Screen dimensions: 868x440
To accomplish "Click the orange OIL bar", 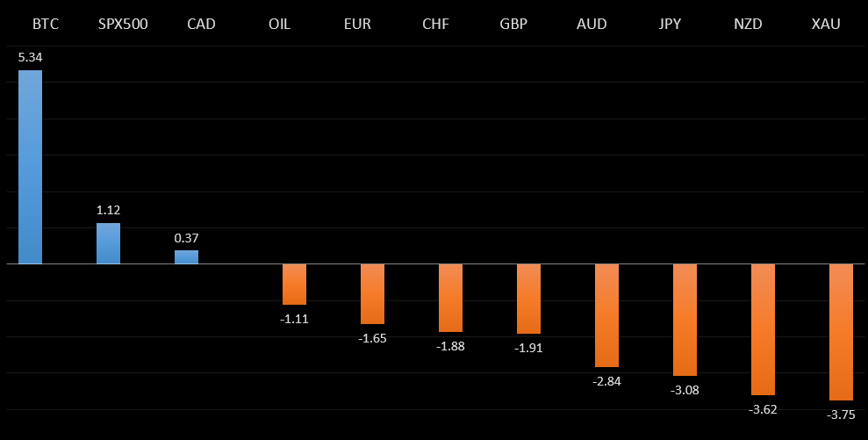I will [294, 284].
